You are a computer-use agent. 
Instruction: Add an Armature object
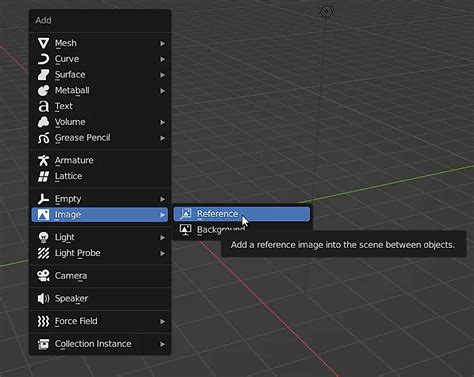[x=100, y=160]
